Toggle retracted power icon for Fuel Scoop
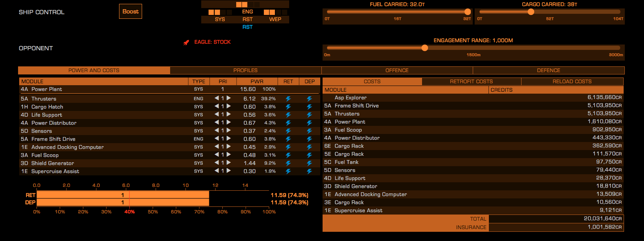The height and width of the screenshot is (241, 644). tap(288, 155)
